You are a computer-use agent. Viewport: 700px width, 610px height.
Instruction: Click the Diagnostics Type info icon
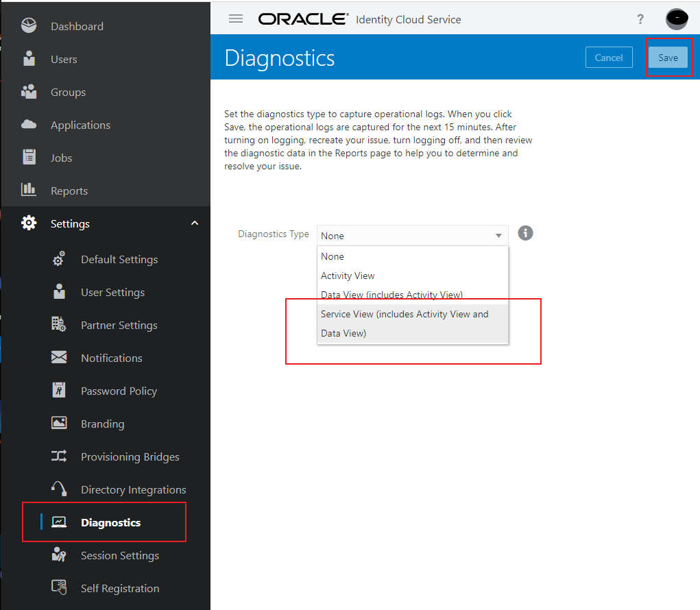pos(525,233)
